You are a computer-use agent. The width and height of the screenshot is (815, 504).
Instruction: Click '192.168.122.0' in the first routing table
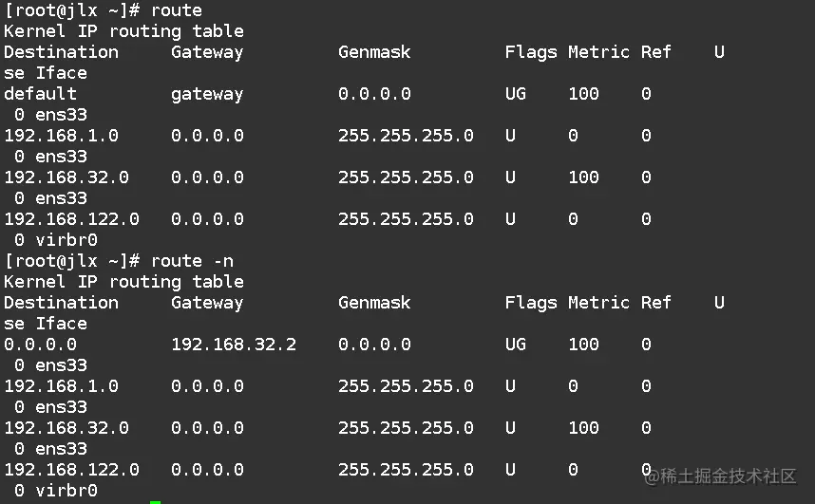click(x=71, y=219)
